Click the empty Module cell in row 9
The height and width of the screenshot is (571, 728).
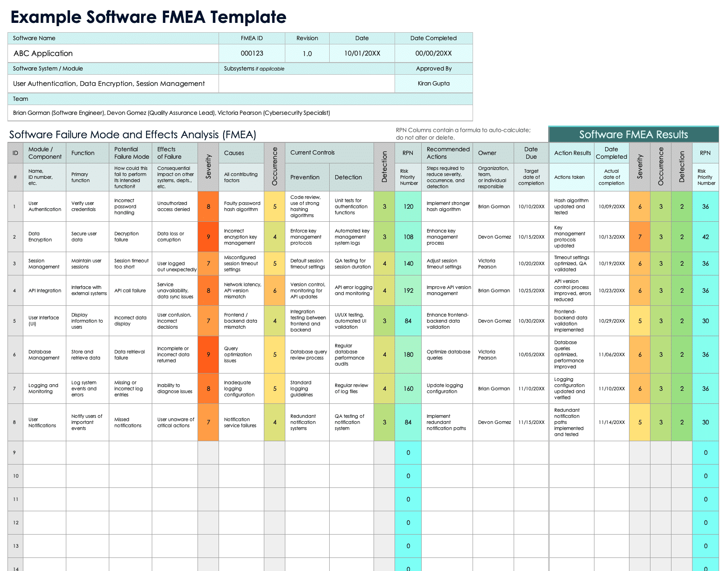(x=44, y=452)
